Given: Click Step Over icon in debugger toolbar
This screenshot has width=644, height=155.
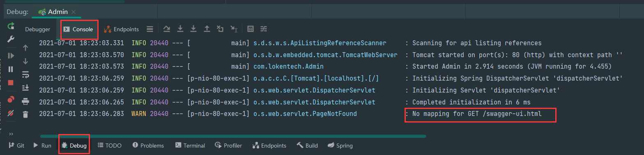Looking at the screenshot, I should coord(167,29).
